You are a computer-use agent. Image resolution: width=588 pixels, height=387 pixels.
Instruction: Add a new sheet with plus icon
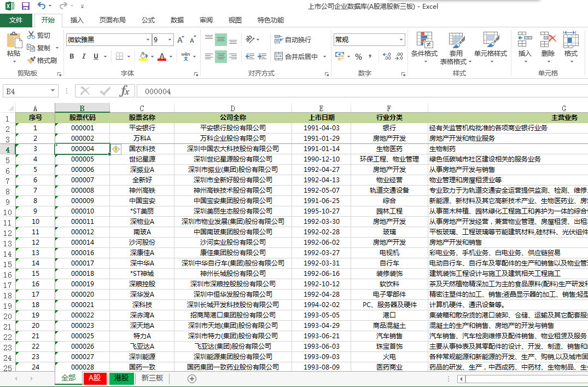tap(192, 379)
